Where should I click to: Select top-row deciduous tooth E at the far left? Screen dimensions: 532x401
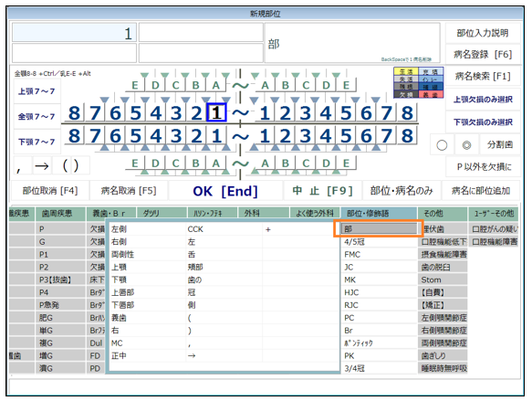pos(135,85)
